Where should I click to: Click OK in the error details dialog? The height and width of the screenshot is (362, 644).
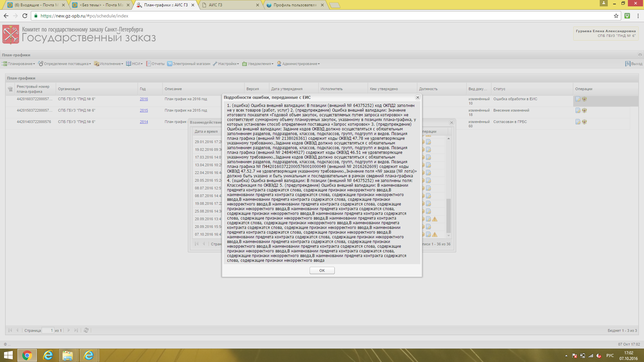click(x=322, y=270)
